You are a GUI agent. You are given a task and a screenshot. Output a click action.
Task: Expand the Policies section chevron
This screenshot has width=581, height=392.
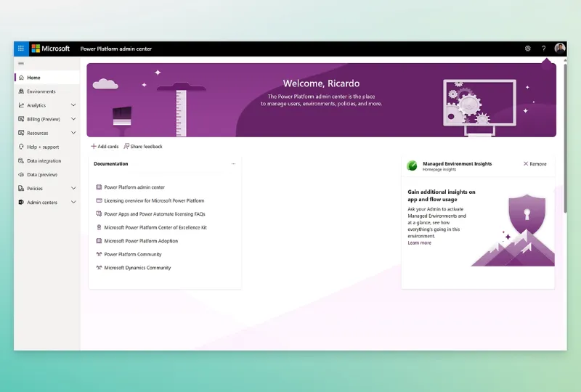73,189
